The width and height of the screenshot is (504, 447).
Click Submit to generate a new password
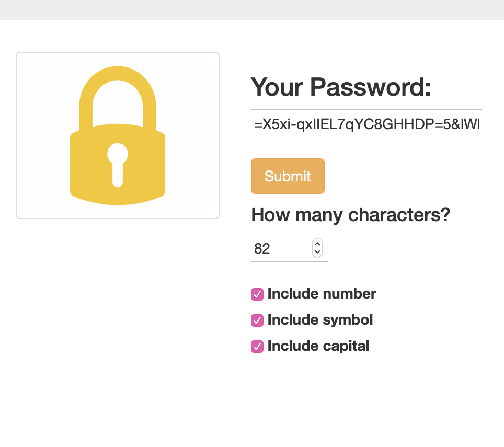pyautogui.click(x=288, y=176)
